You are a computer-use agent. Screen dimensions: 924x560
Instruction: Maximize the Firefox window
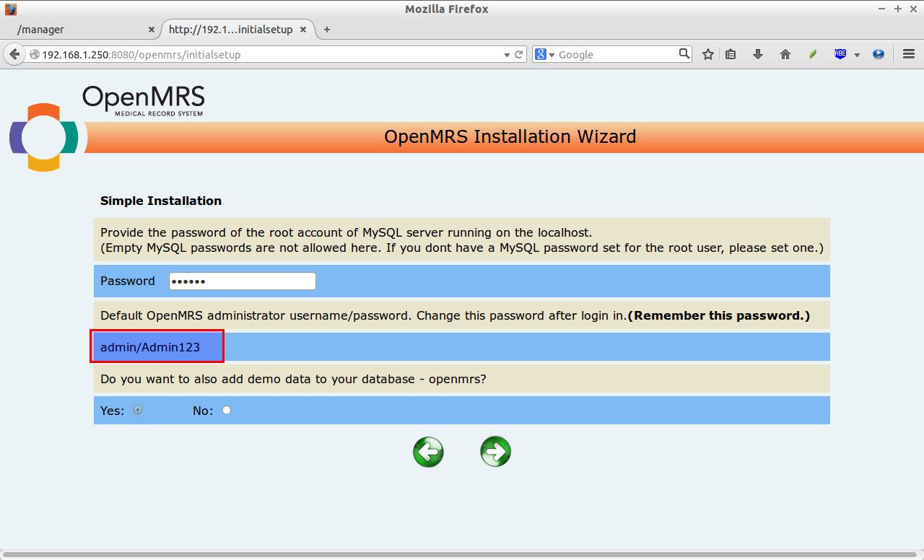tap(898, 9)
